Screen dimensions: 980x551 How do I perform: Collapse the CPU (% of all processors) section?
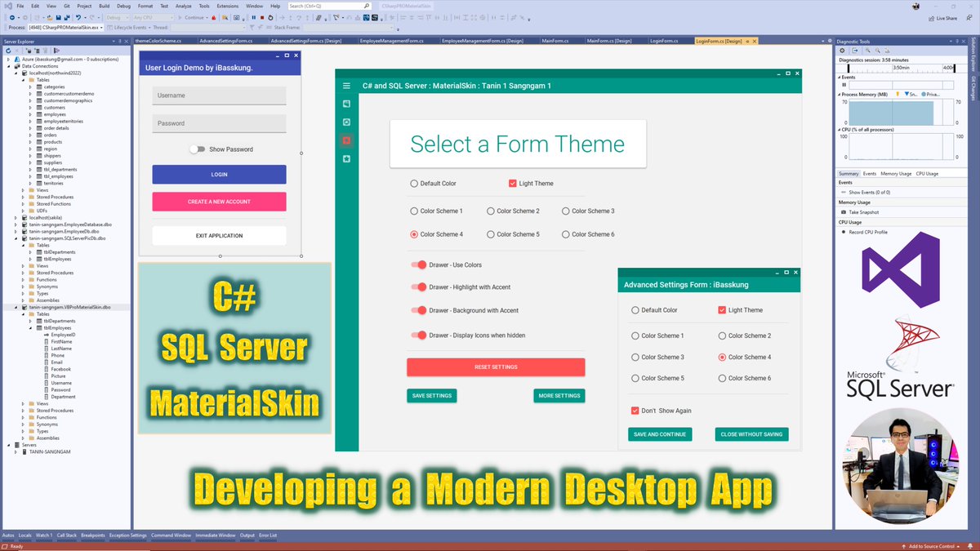[x=840, y=129]
